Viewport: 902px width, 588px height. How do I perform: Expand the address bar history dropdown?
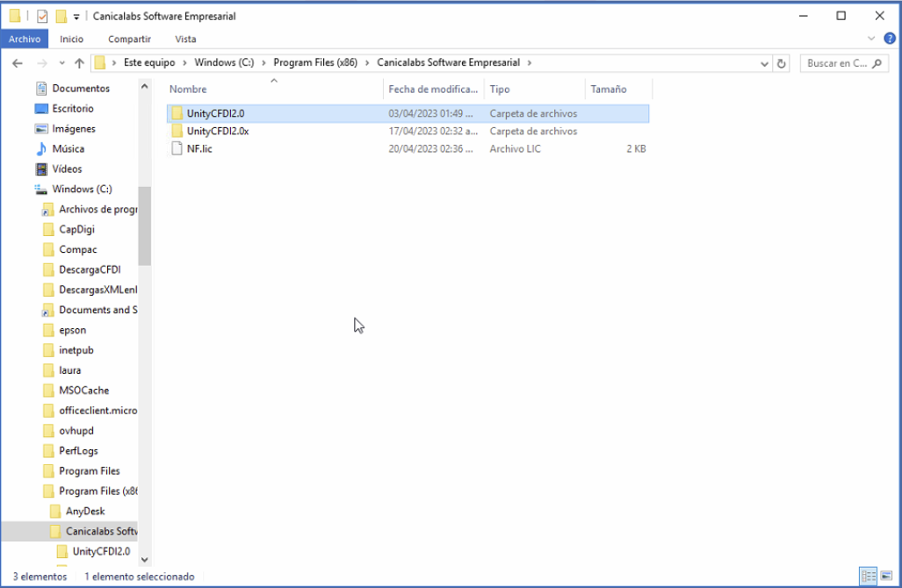point(764,63)
